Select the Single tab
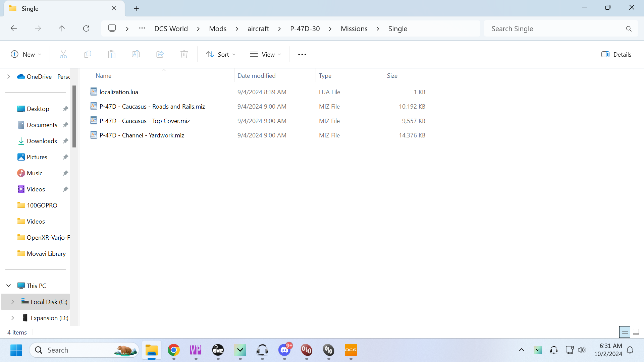Image resolution: width=644 pixels, height=362 pixels. pos(64,9)
